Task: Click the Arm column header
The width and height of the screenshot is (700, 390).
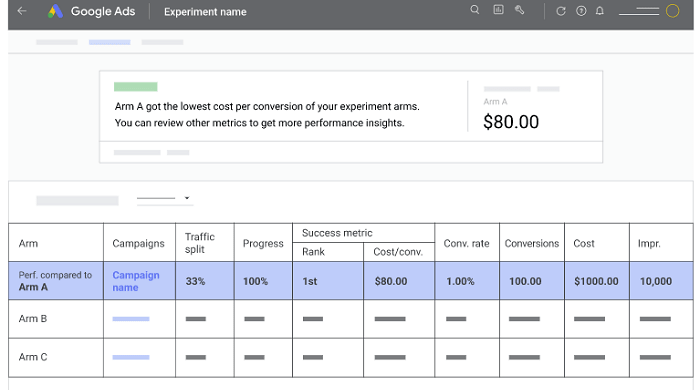Action: coord(28,243)
